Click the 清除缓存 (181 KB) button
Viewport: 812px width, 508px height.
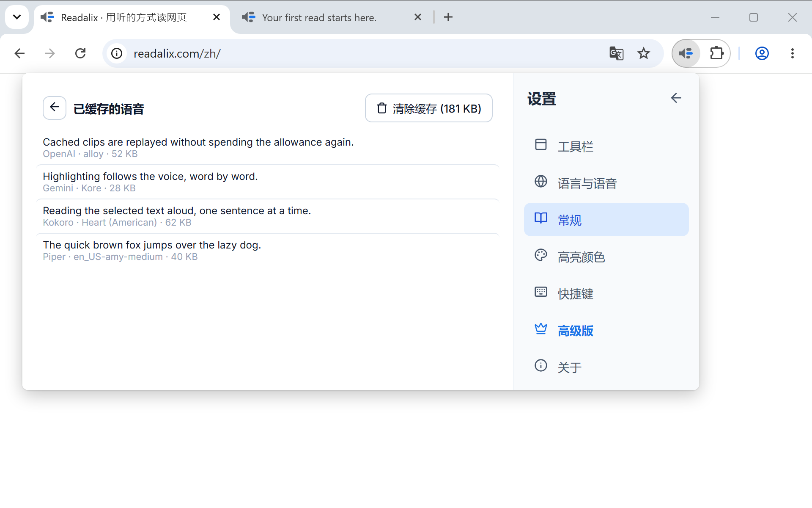(428, 108)
